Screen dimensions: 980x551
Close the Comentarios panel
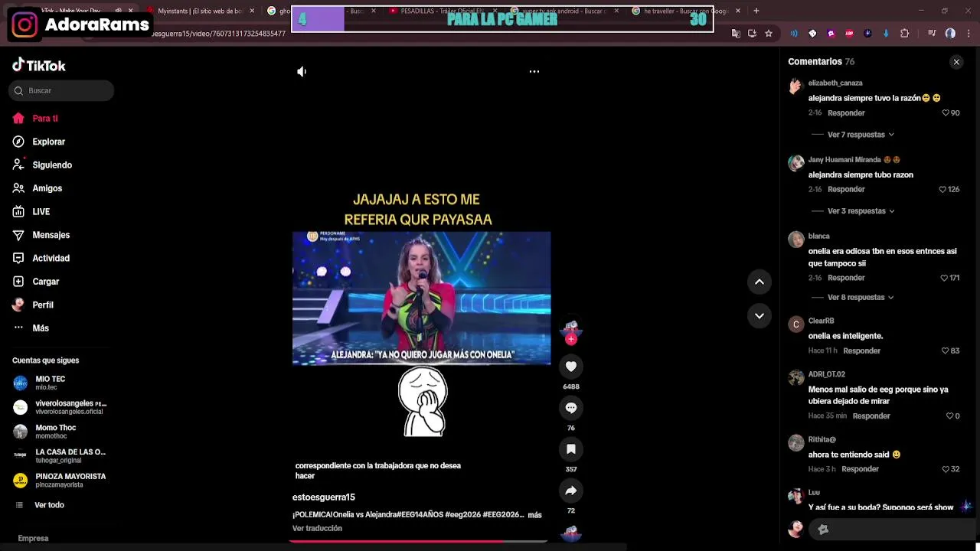coord(956,62)
